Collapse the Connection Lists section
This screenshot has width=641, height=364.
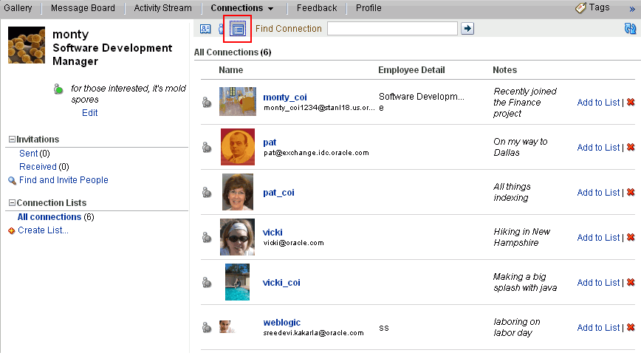point(12,202)
